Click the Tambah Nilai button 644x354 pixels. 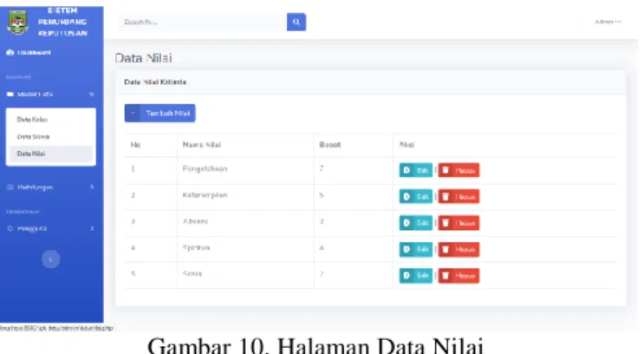click(x=159, y=113)
